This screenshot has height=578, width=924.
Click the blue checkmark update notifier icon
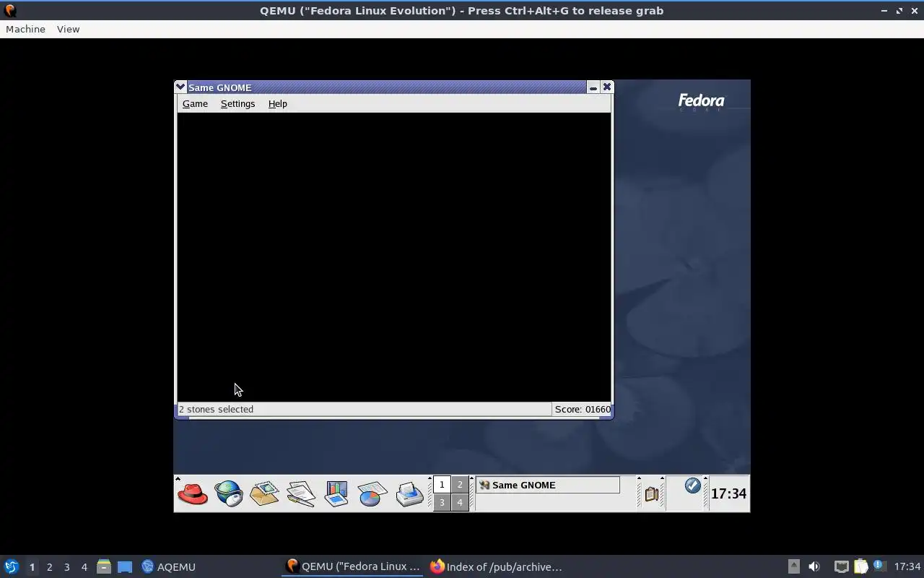pyautogui.click(x=692, y=486)
